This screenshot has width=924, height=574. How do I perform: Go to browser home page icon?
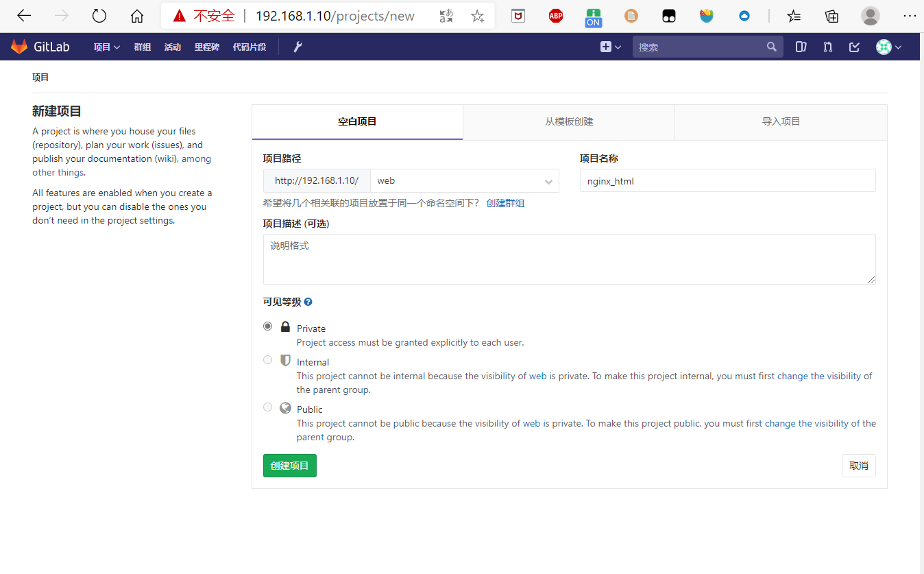pyautogui.click(x=137, y=16)
